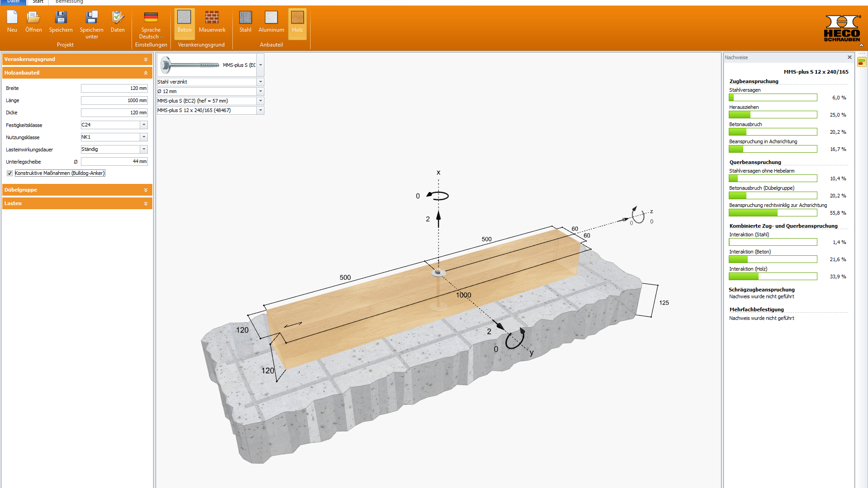Click the rotation arrow around the z axis
Image resolution: width=868 pixels, height=488 pixels.
[637, 215]
